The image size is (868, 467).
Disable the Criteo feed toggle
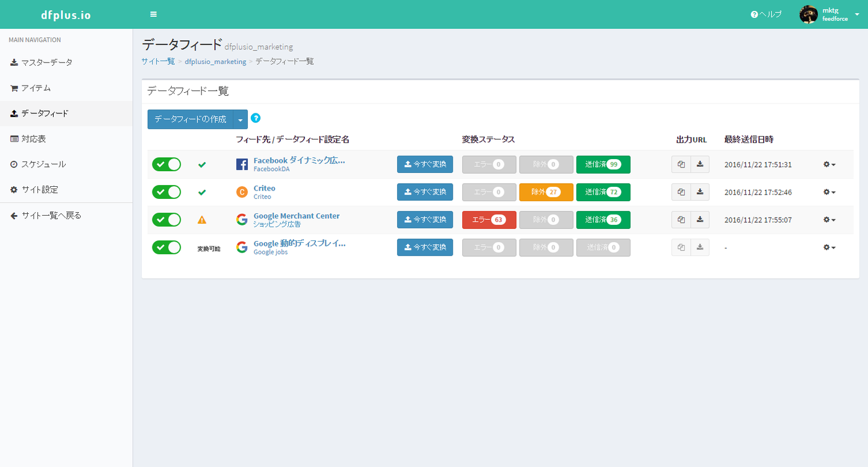pos(166,192)
